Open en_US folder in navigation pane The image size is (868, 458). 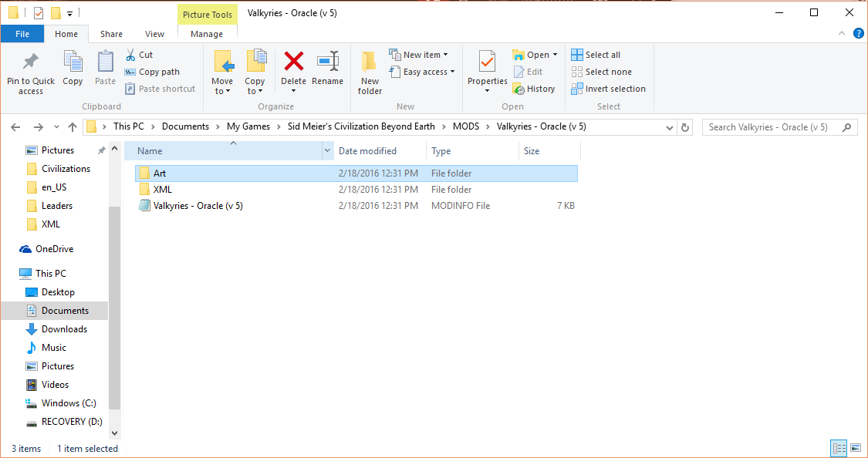click(54, 187)
